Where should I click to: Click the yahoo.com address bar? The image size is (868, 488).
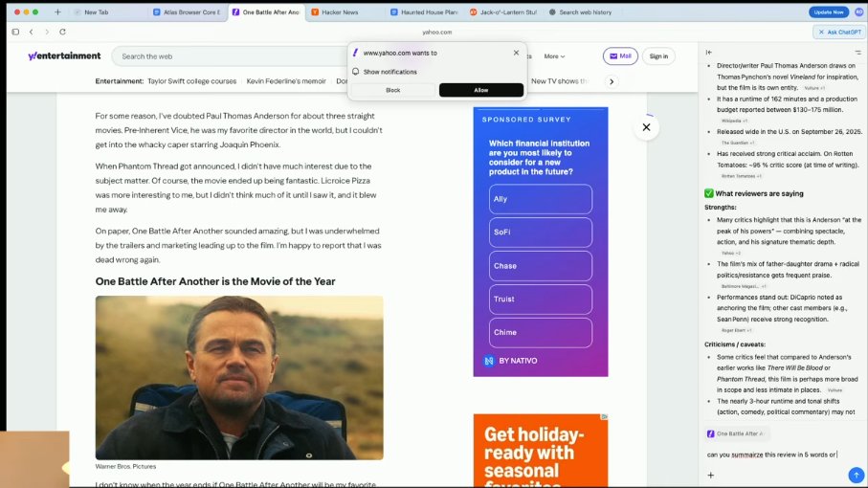pos(436,33)
